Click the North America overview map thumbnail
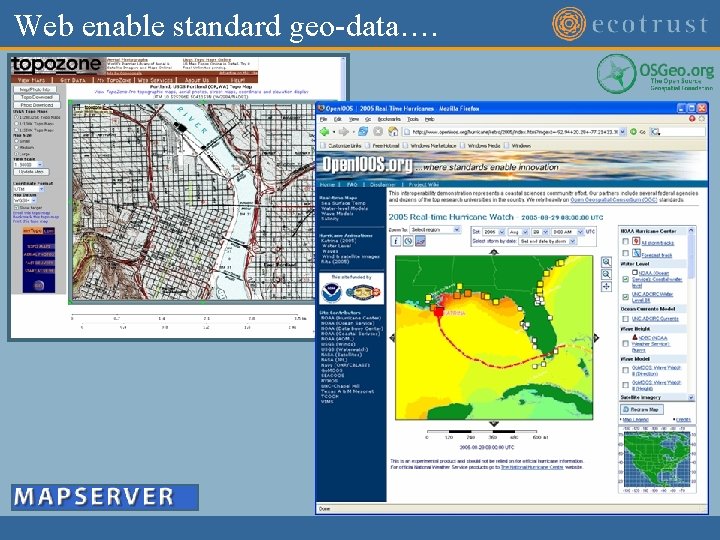720x540 pixels. pyautogui.click(x=657, y=459)
